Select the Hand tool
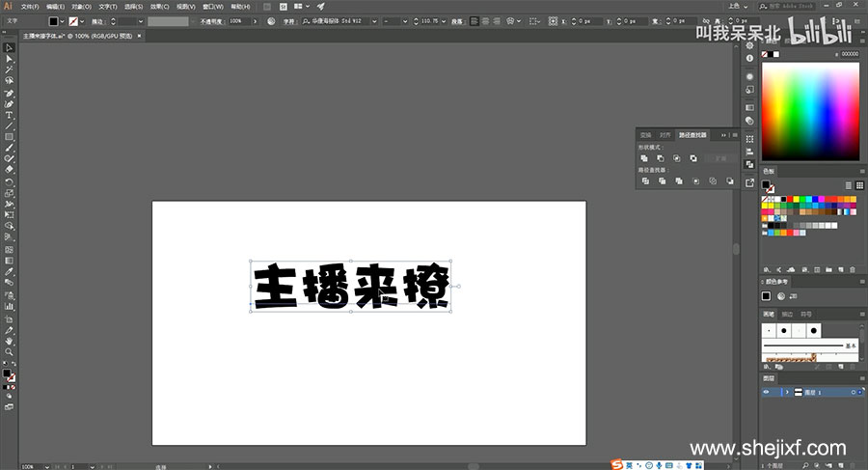The width and height of the screenshot is (868, 470). tap(9, 341)
